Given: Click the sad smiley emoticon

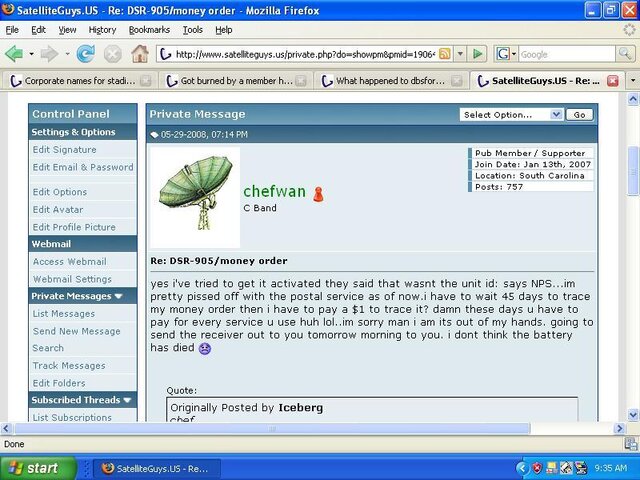Looking at the screenshot, I should [204, 349].
